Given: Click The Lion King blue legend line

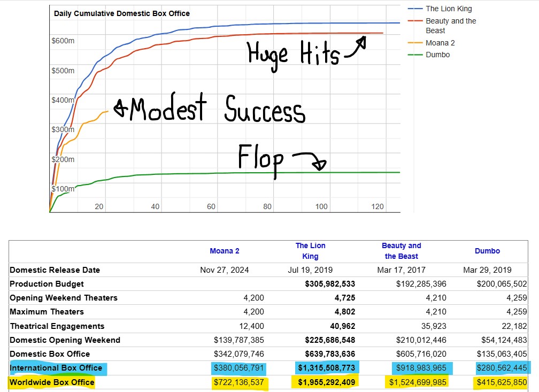Looking at the screenshot, I should point(415,9).
